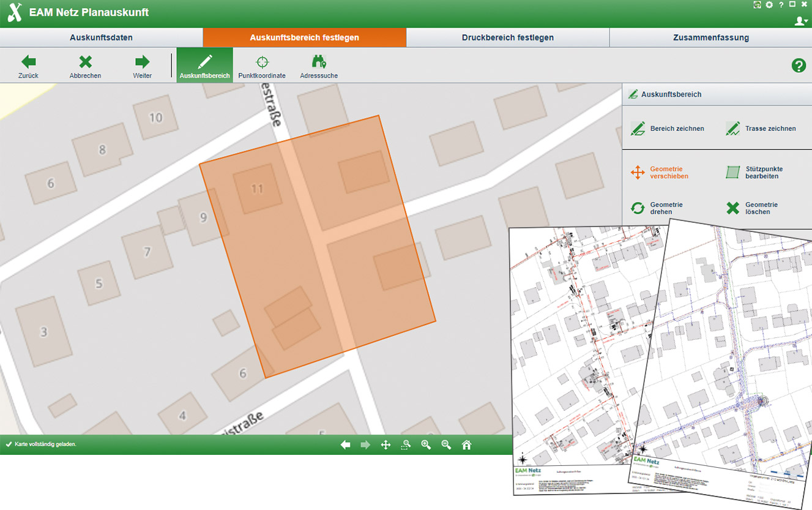Image resolution: width=812 pixels, height=510 pixels.
Task: Proceed with the Weiter arrow
Action: pyautogui.click(x=142, y=62)
